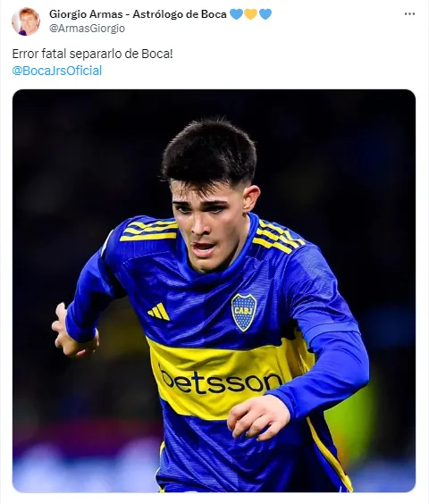Viewport: 429px width, 504px height.
Task: Click the yellow heart emoji
Action: click(x=251, y=14)
